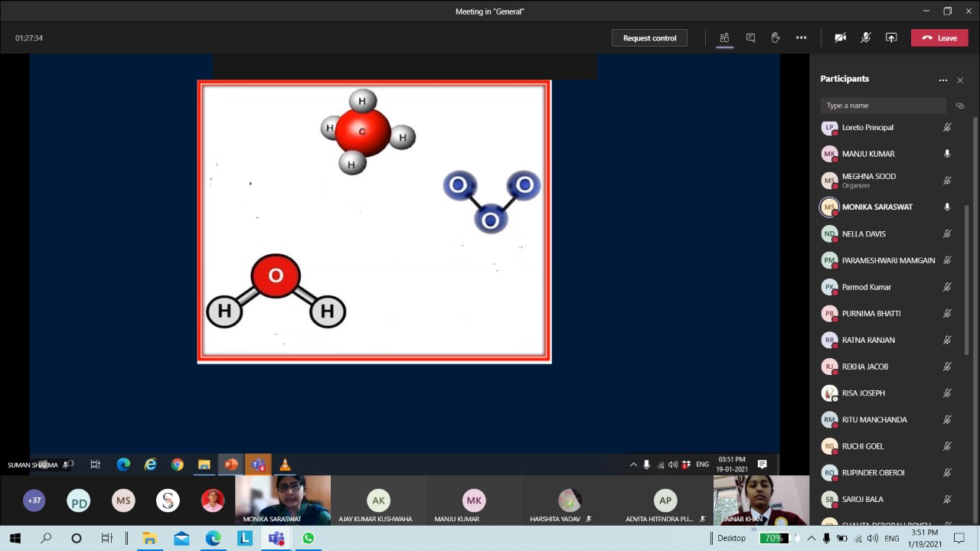
Task: Open WhatsApp from the Windows taskbar
Action: [309, 538]
